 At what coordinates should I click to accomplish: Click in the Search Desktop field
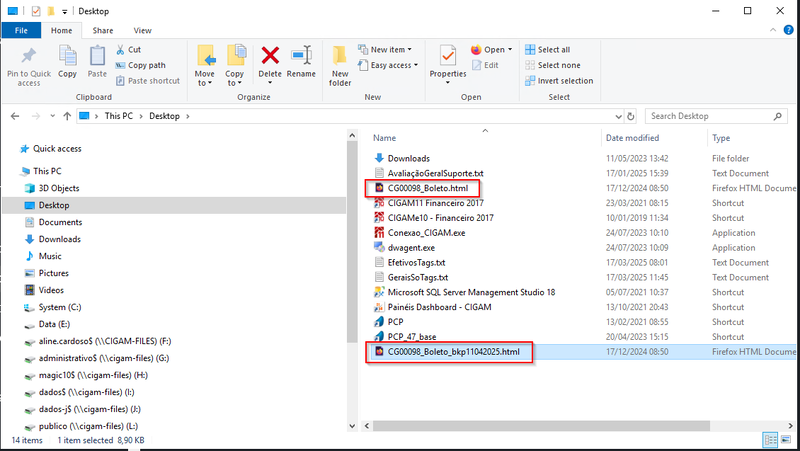716,116
